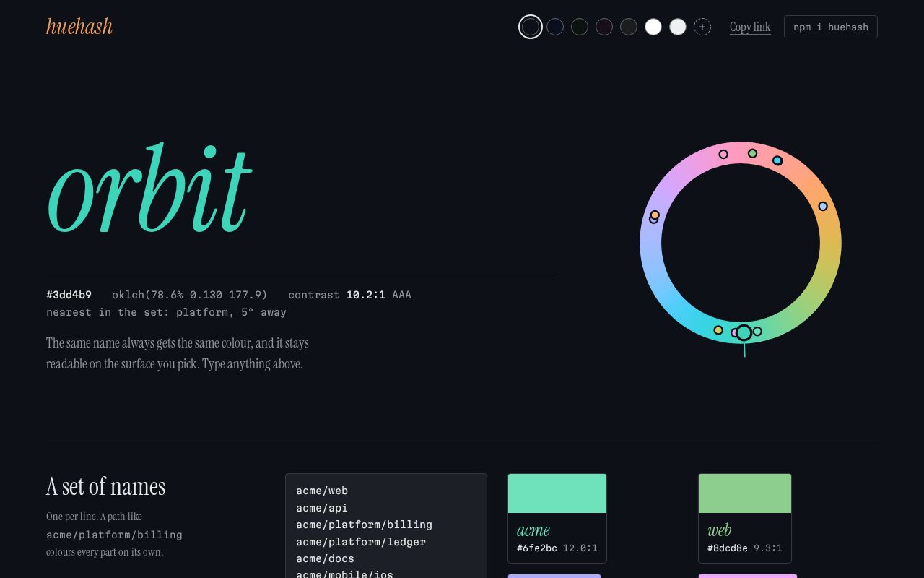
Task: Click the acme mint colour block
Action: coord(557,493)
